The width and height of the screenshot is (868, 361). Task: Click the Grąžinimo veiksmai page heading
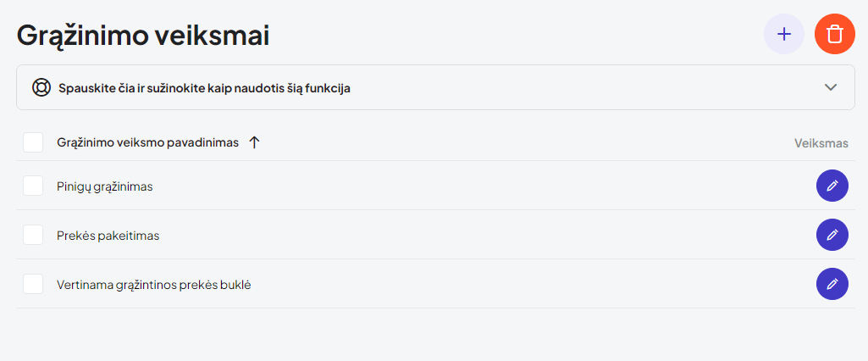143,36
